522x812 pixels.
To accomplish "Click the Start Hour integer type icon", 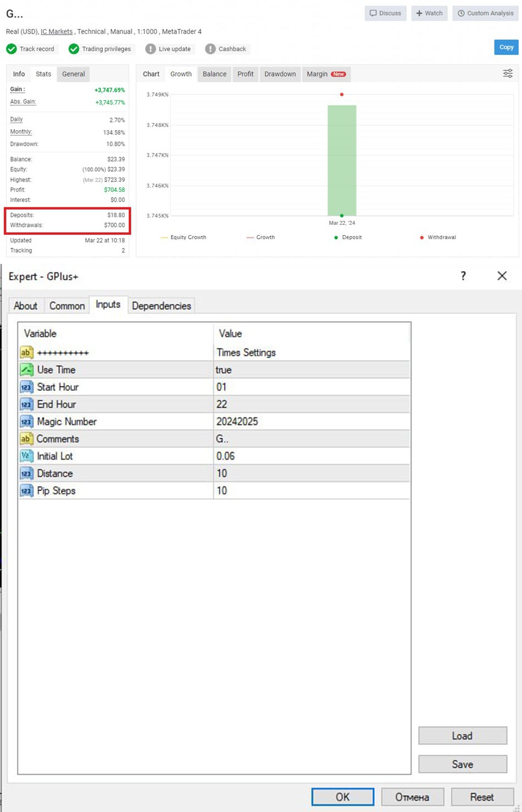I will 26,387.
